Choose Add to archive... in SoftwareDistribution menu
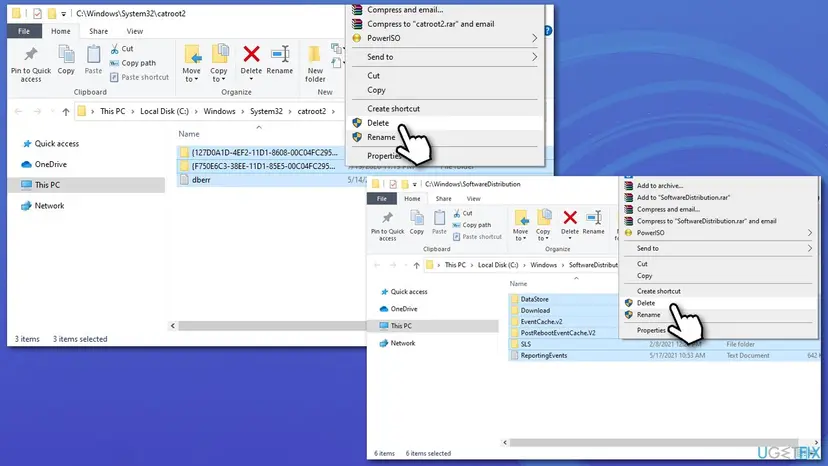The height and width of the screenshot is (466, 828). point(719,186)
